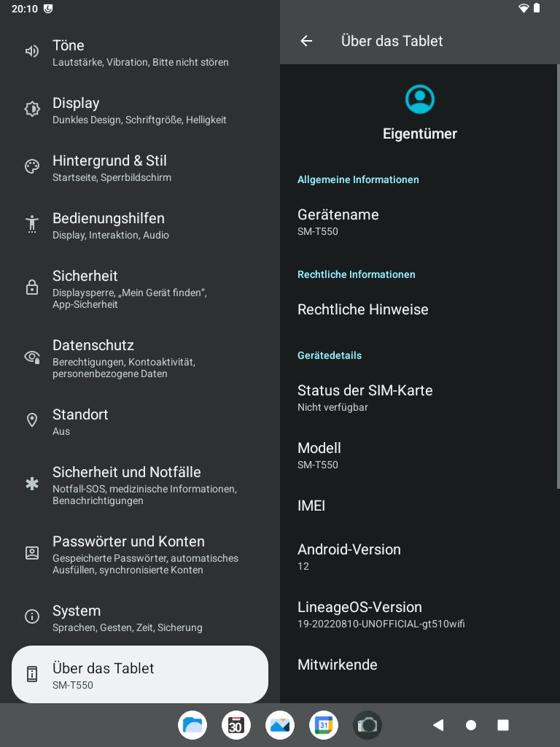Open Töne sound settings
The image size is (560, 747).
click(140, 53)
